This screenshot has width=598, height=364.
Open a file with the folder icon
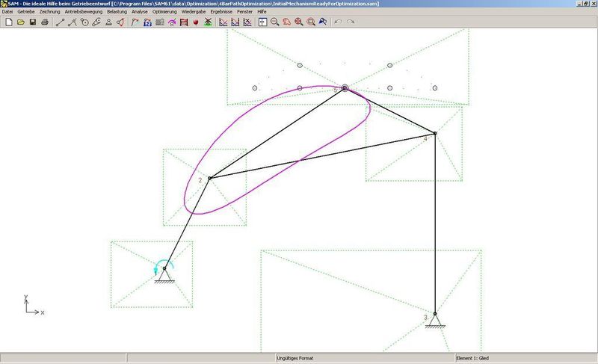tap(21, 22)
